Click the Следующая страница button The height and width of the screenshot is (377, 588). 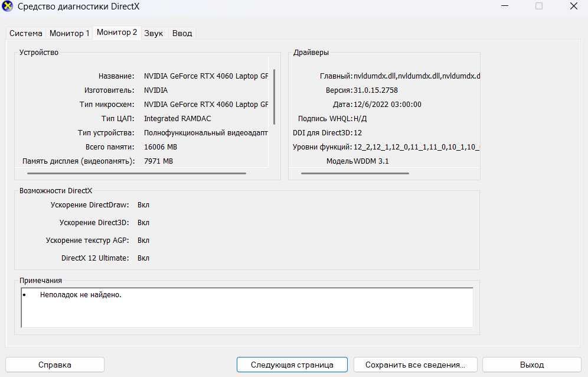click(x=292, y=365)
